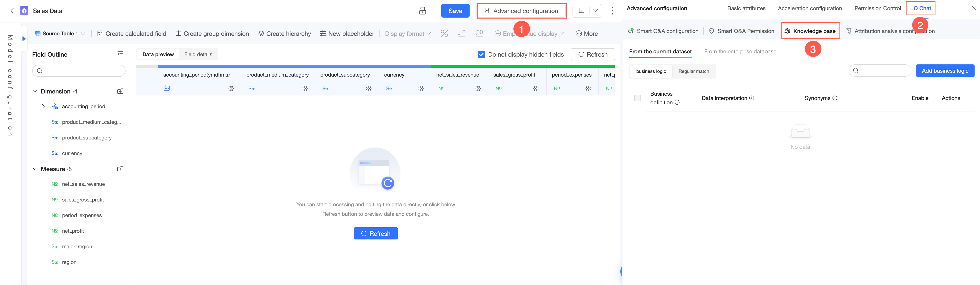The height and width of the screenshot is (285, 980).
Task: Uncheck Do not display hidden fields
Action: coord(481,54)
